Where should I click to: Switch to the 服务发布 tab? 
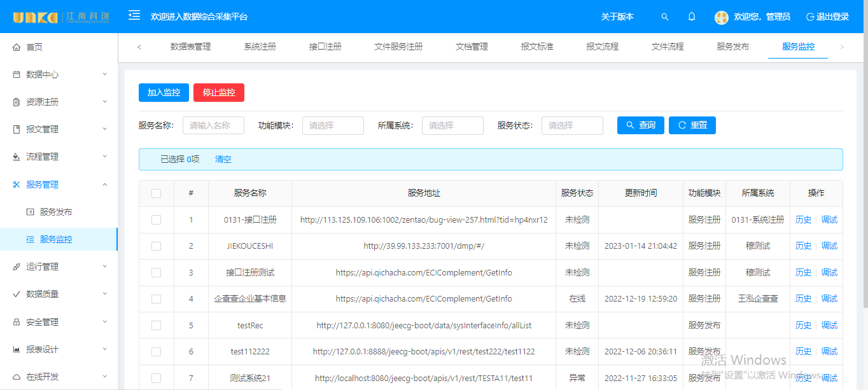(732, 46)
